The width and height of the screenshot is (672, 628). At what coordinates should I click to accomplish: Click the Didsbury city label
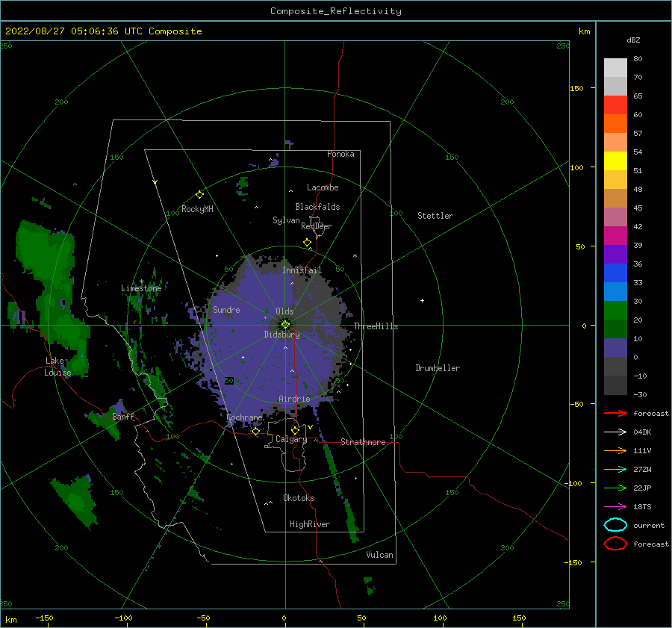pos(281,335)
